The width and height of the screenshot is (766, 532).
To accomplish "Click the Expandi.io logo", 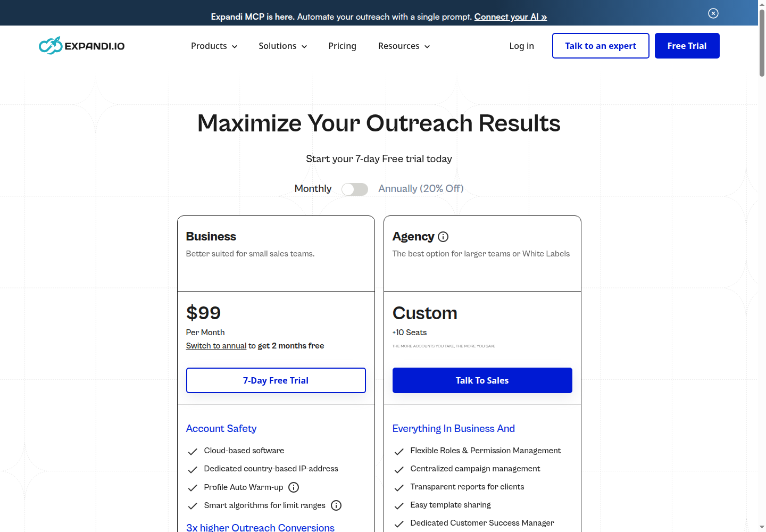I will (x=81, y=46).
